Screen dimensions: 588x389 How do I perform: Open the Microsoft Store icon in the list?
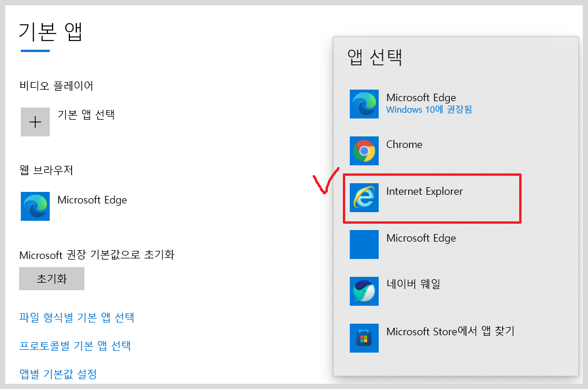pos(364,338)
